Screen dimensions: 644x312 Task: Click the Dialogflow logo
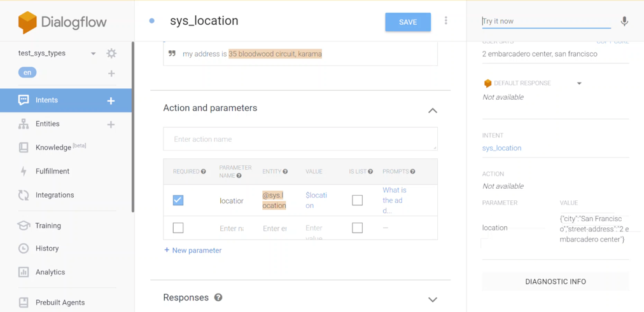point(62,22)
